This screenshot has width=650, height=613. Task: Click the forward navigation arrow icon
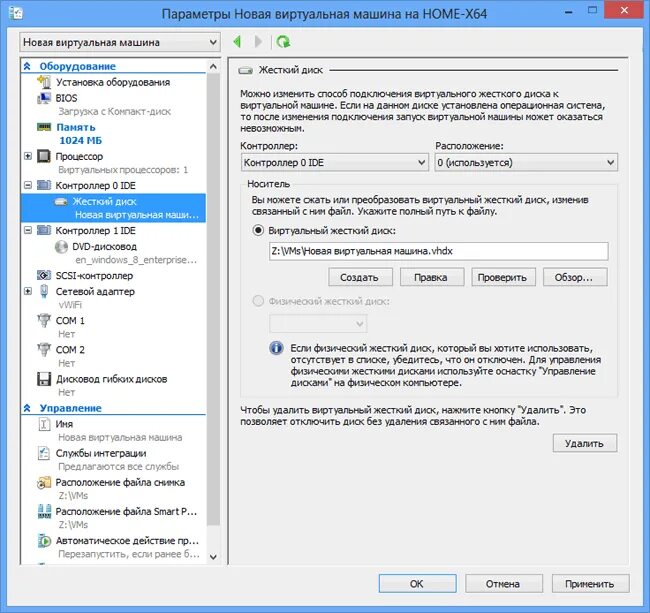(258, 41)
